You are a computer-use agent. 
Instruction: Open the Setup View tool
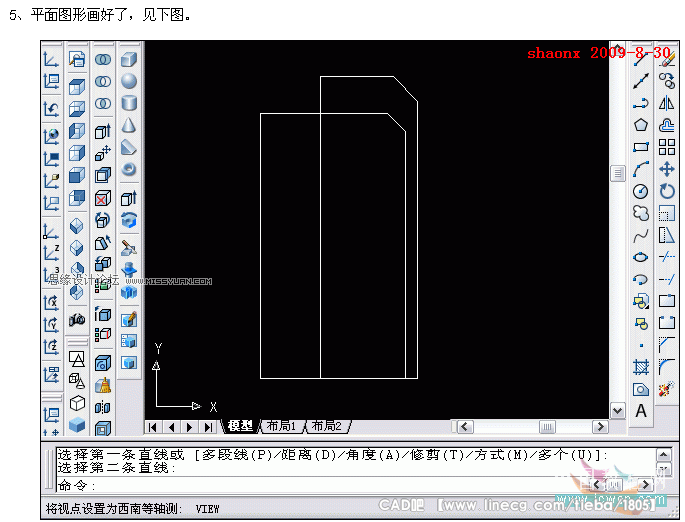(x=128, y=341)
